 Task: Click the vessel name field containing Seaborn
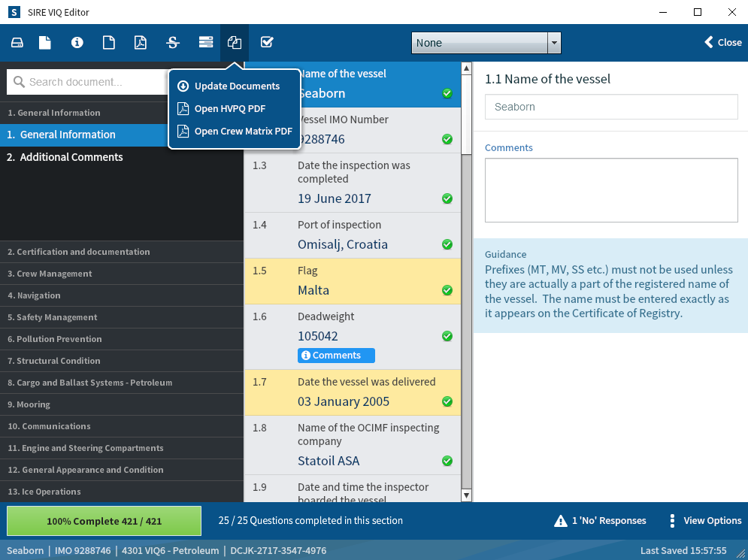611,107
